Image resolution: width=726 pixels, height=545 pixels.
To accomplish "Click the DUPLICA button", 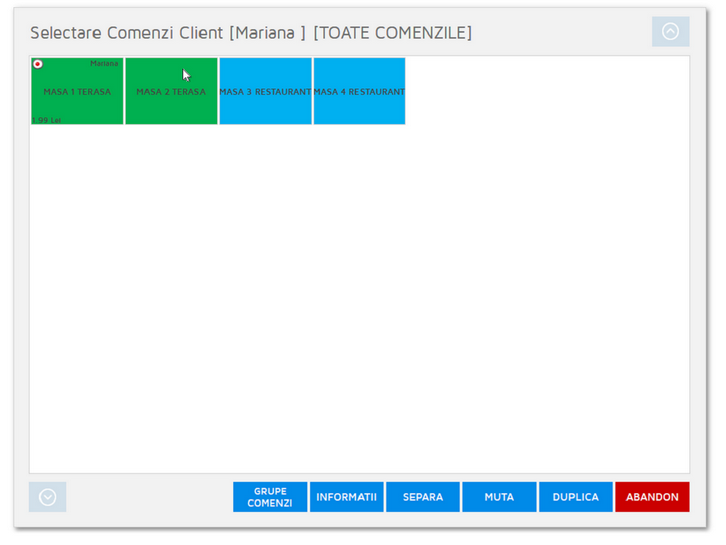I will coord(576,497).
